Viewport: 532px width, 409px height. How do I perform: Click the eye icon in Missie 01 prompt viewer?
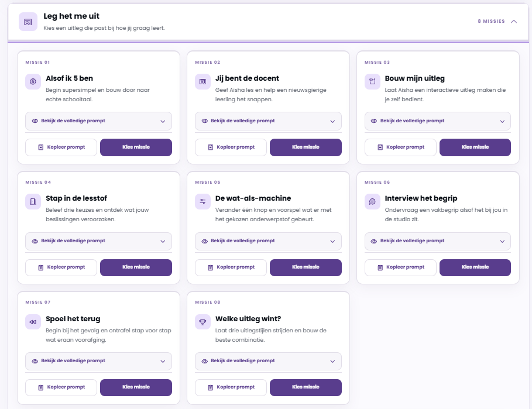[x=35, y=121]
